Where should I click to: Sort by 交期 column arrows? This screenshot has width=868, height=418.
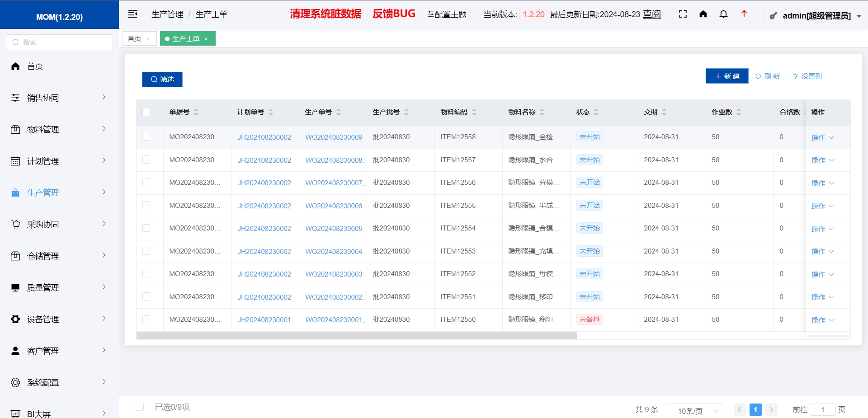(x=664, y=112)
